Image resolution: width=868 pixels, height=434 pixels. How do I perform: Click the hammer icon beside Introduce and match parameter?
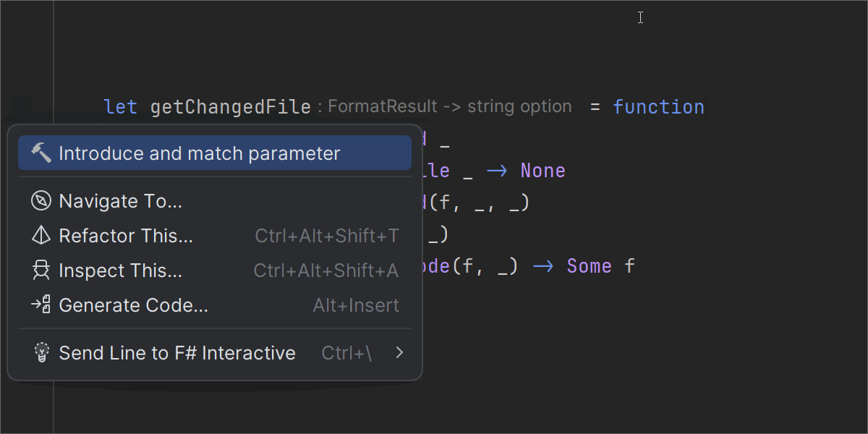41,153
